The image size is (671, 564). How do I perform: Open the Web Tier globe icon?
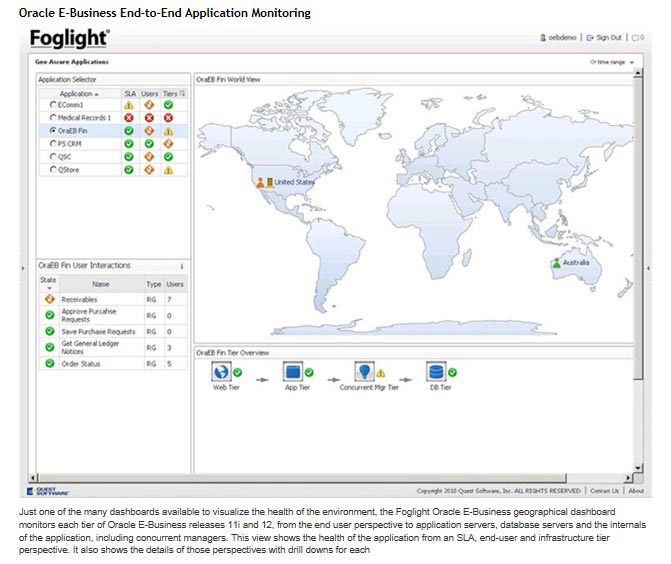tap(221, 371)
